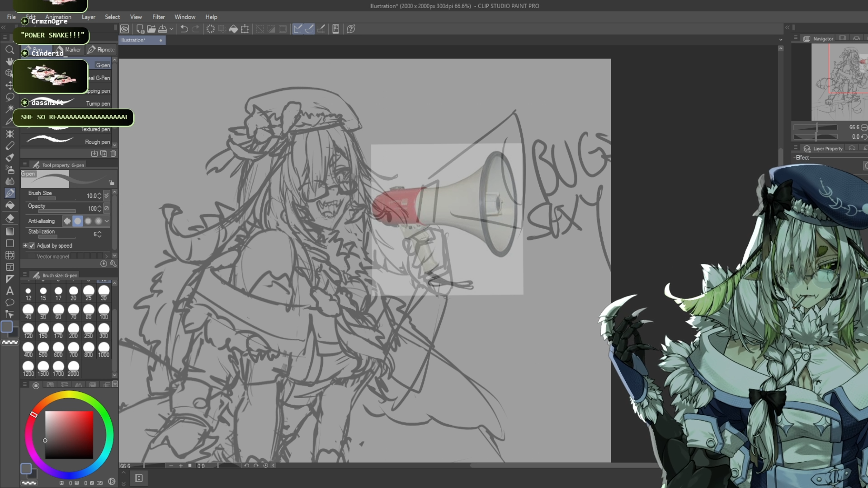
Task: Expand Adjust by speed options
Action: [x=25, y=246]
